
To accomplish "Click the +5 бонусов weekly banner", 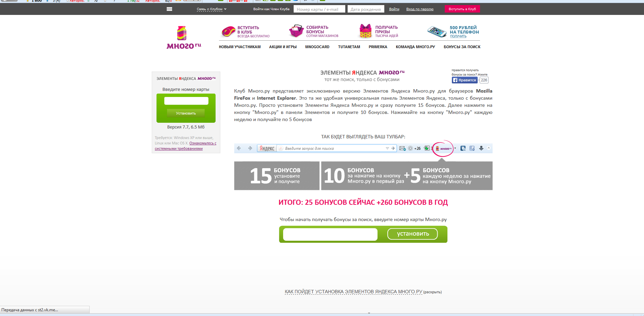I will click(447, 176).
